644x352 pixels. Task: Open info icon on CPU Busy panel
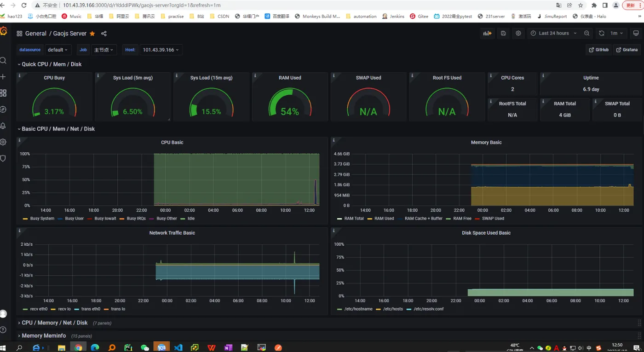pyautogui.click(x=19, y=75)
